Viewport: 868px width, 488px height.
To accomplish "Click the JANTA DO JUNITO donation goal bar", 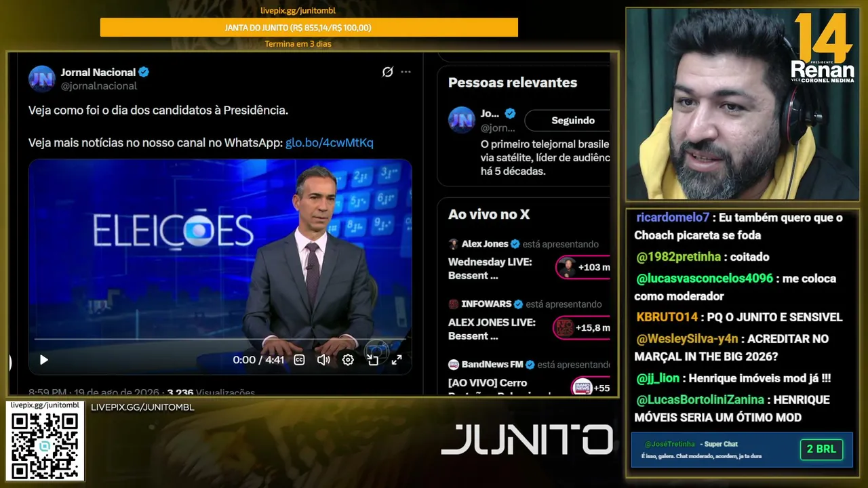I will point(309,28).
